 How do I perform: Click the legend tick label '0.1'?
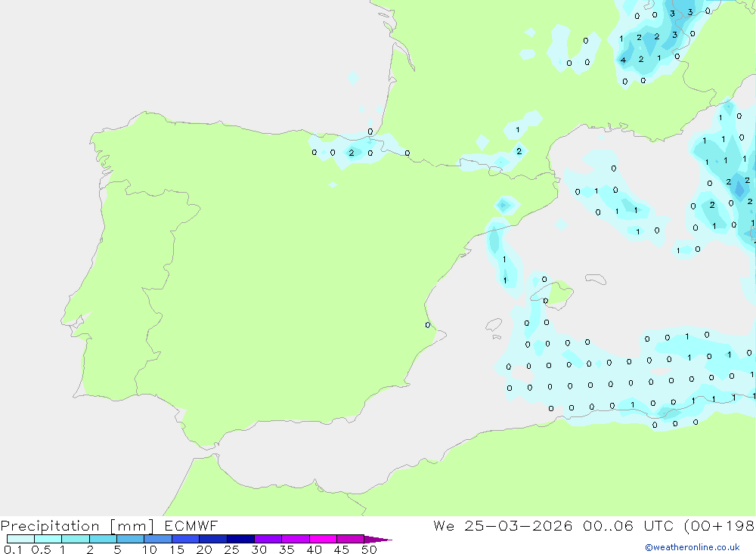(13, 549)
